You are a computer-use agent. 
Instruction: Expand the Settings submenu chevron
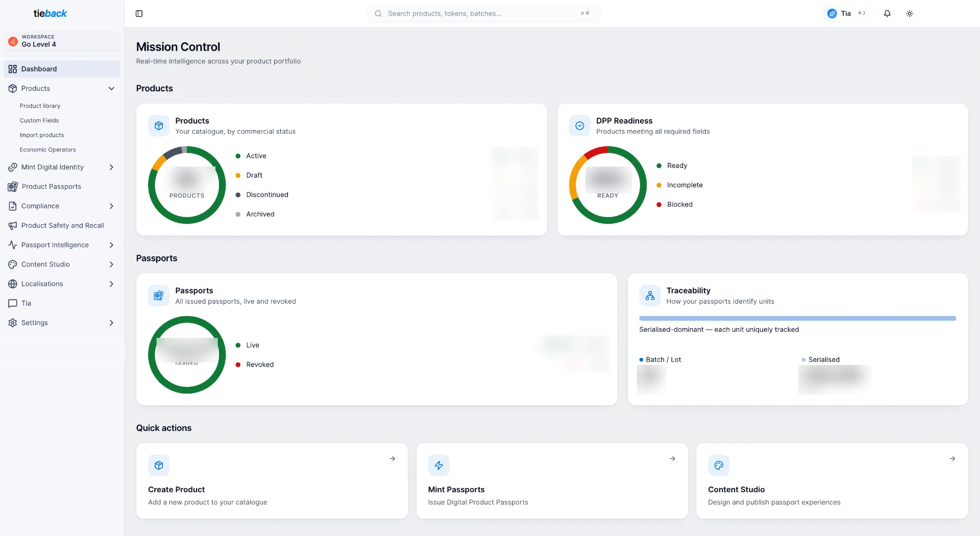pyautogui.click(x=111, y=323)
